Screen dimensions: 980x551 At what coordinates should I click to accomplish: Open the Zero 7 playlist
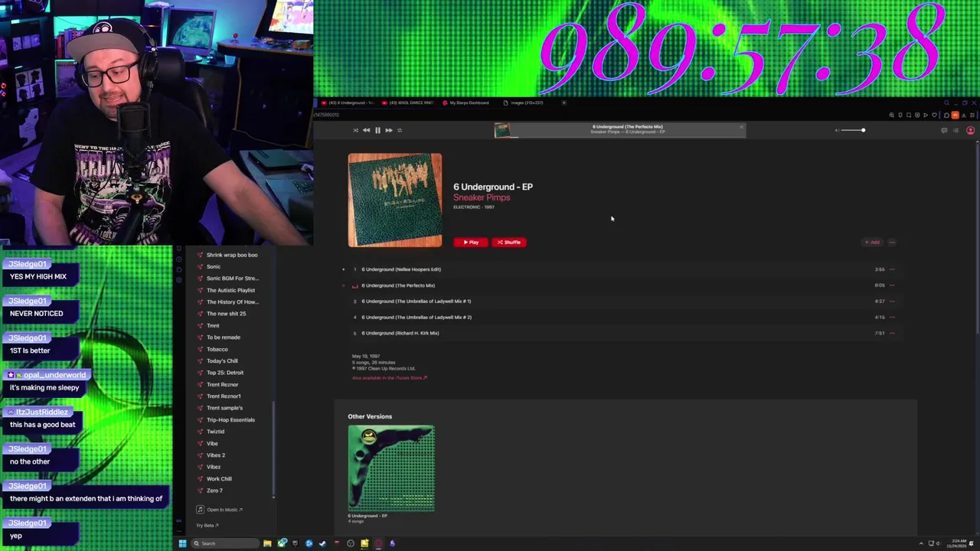point(214,491)
